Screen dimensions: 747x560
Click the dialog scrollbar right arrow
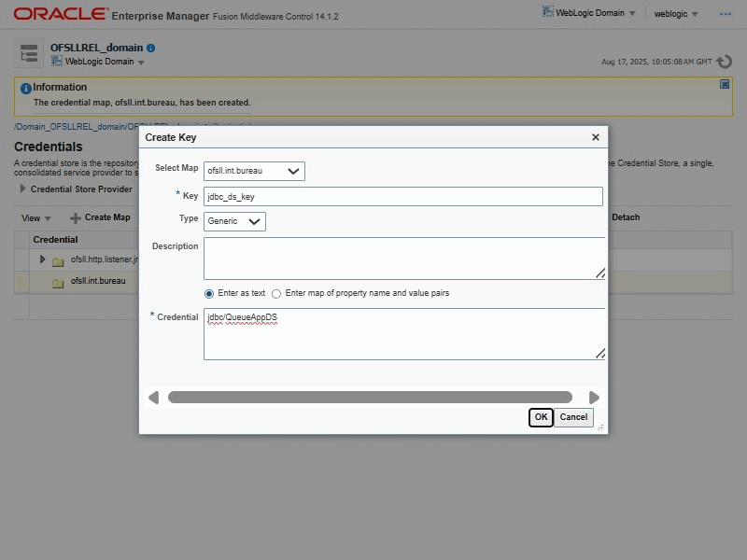coord(594,398)
